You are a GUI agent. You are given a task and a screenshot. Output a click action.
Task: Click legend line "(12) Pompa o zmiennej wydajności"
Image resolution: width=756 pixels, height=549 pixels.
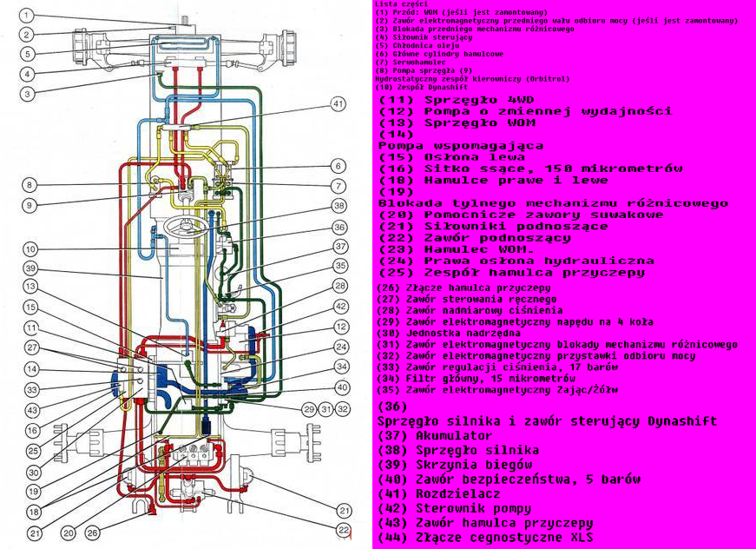coord(525,112)
